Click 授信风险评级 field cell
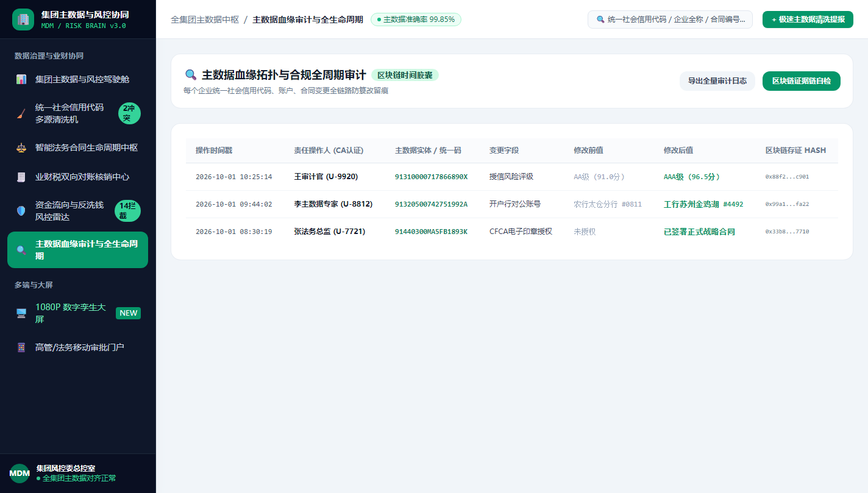 pyautogui.click(x=511, y=177)
